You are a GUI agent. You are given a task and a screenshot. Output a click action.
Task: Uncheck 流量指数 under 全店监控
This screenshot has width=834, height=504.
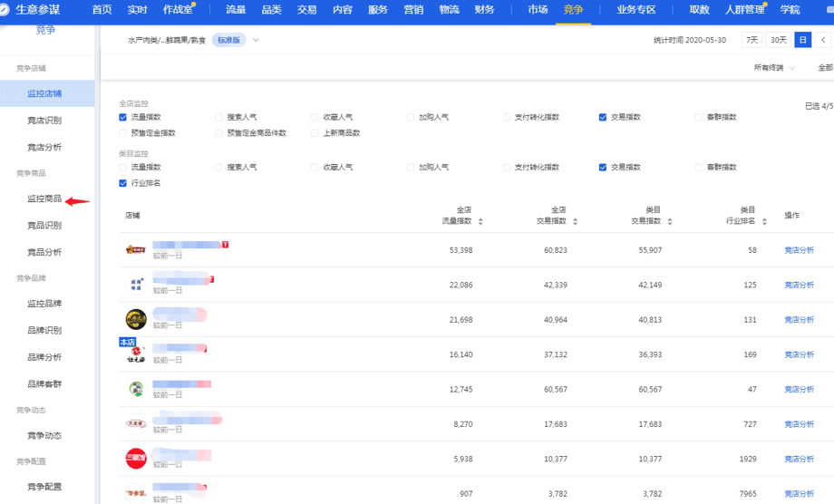point(123,118)
